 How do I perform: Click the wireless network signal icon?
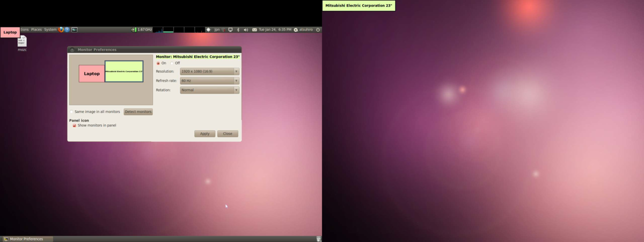click(224, 30)
